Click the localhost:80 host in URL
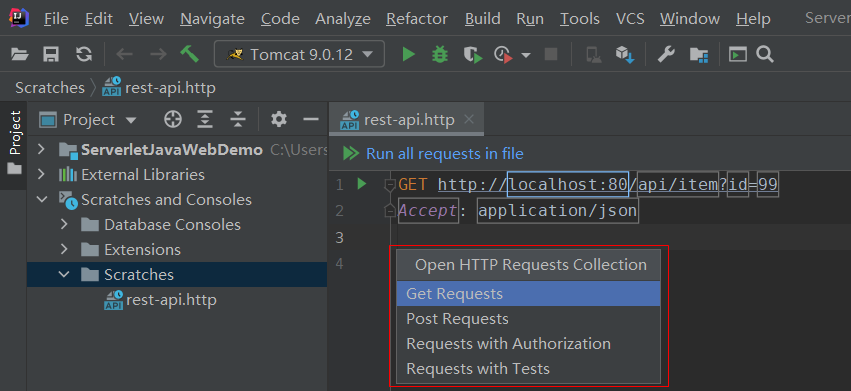851x391 pixels. coord(568,185)
